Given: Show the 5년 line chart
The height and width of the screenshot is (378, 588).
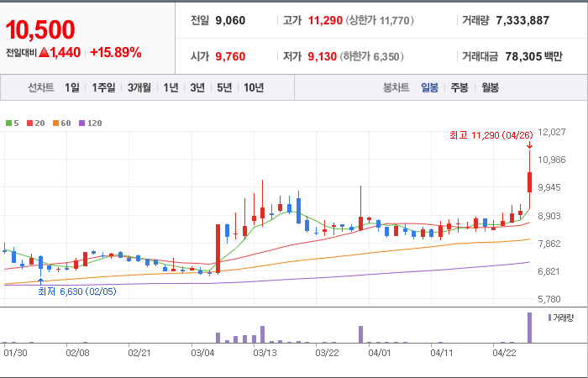Looking at the screenshot, I should pyautogui.click(x=224, y=87).
